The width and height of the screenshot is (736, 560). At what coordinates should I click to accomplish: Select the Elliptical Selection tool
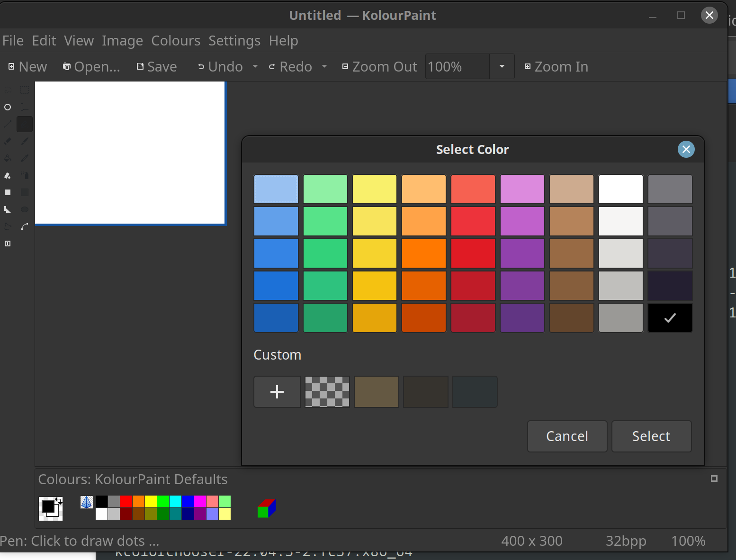point(8,107)
